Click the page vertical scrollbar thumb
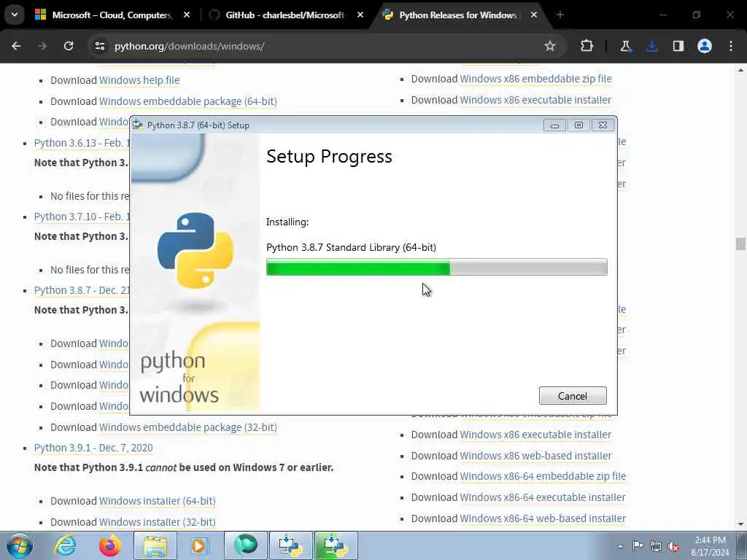Viewport: 747px width, 560px height. [740, 244]
